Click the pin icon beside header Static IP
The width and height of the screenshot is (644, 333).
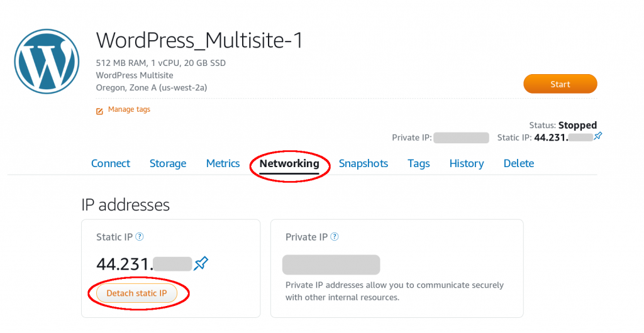tap(598, 136)
